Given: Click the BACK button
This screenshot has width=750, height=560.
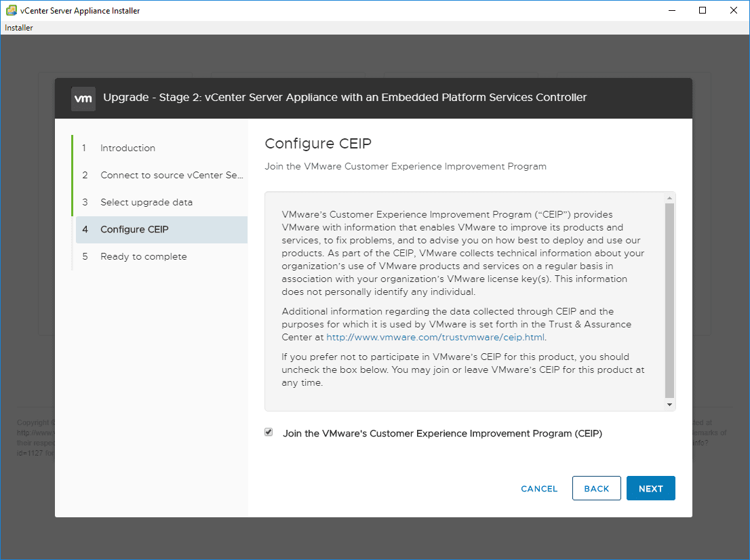Looking at the screenshot, I should click(x=596, y=488).
